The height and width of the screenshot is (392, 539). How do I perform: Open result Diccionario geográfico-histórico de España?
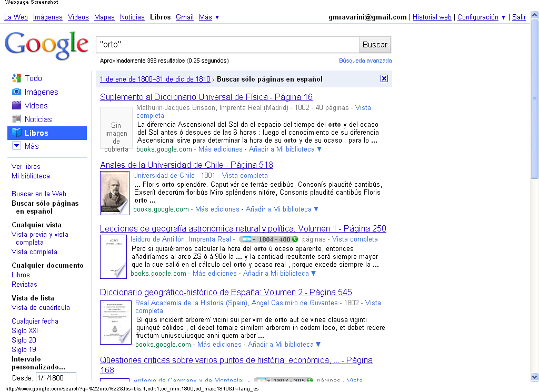(226, 292)
